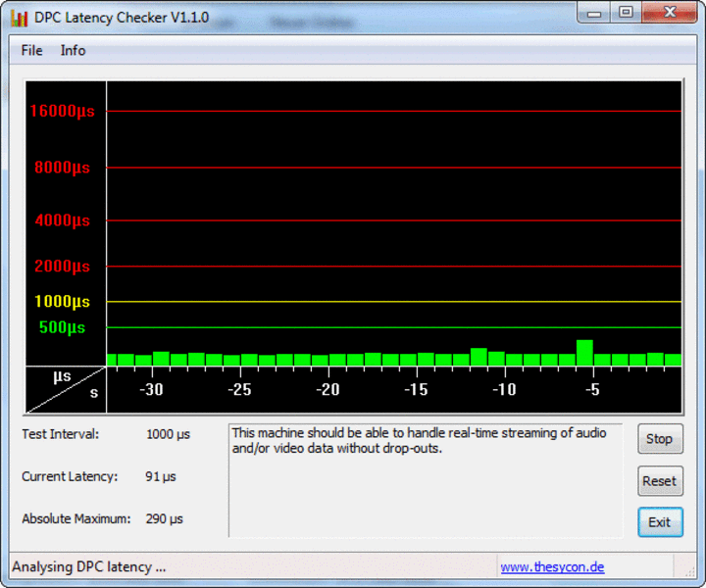Click the -30 time axis label
The width and height of the screenshot is (706, 588).
click(x=151, y=390)
